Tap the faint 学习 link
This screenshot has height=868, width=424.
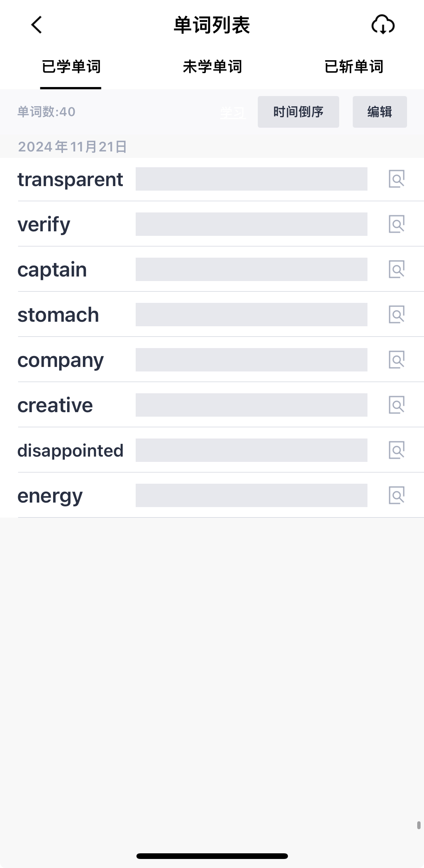(x=233, y=112)
